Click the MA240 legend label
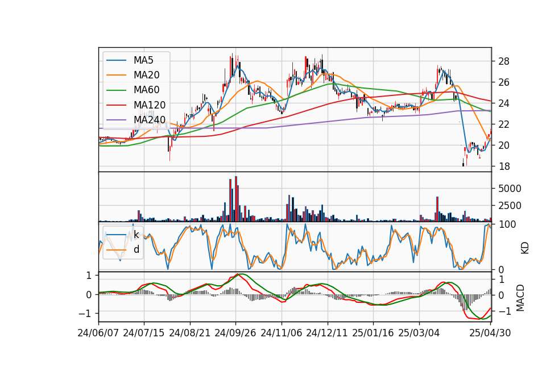Viewport: 546px width, 392px height. (150, 120)
